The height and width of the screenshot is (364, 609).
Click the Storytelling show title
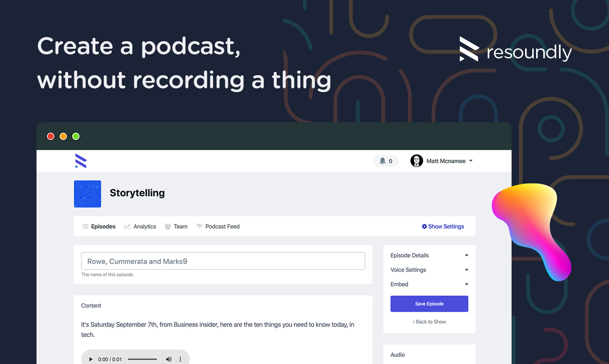(137, 193)
